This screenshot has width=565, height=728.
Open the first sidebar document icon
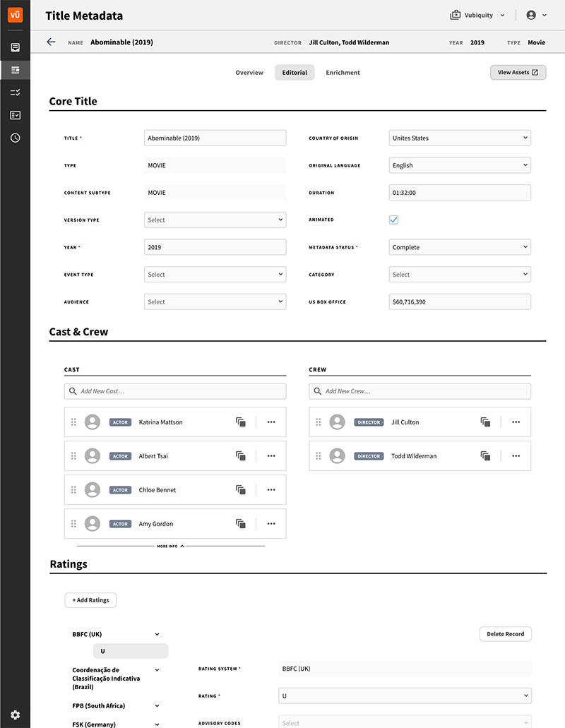(x=16, y=47)
